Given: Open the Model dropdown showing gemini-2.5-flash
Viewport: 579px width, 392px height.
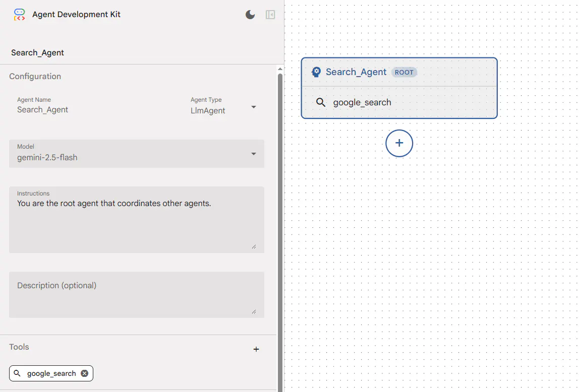Looking at the screenshot, I should point(137,153).
